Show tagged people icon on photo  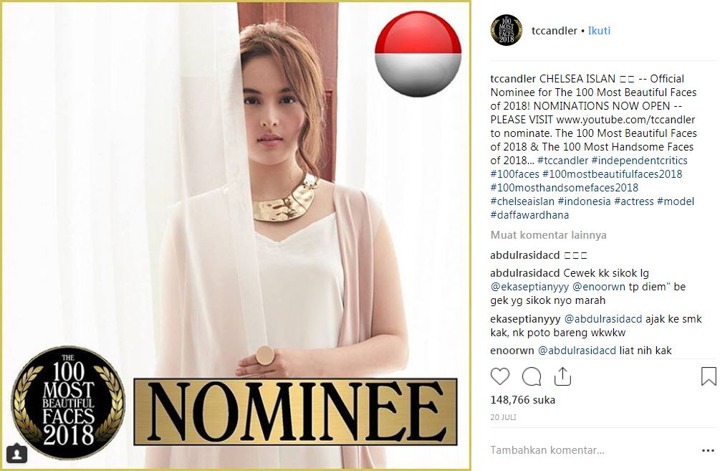[x=17, y=454]
